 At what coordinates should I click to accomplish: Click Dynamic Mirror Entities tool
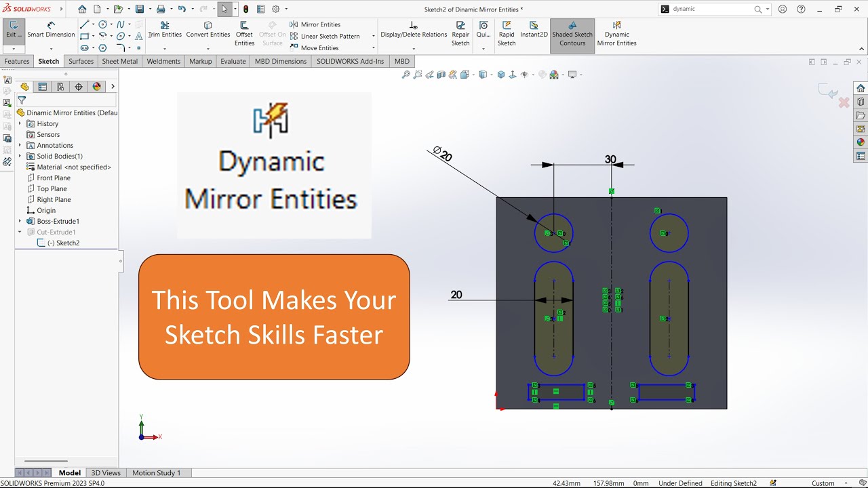(617, 34)
